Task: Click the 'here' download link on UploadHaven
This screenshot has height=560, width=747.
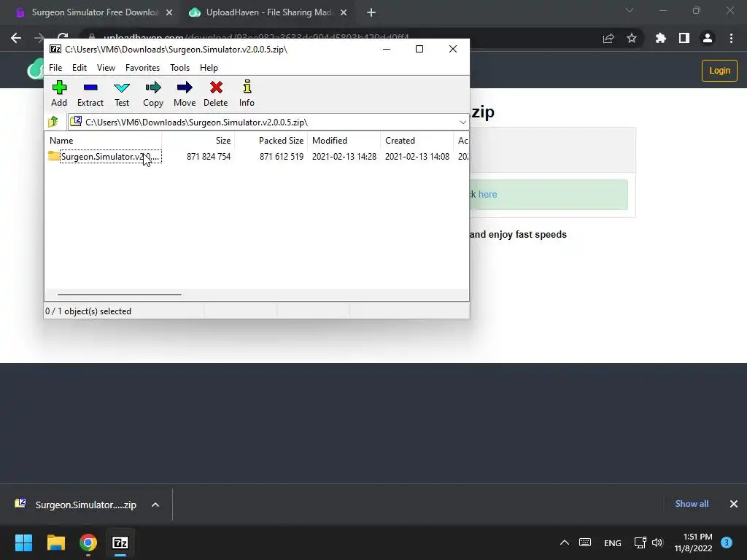Action: [x=487, y=194]
